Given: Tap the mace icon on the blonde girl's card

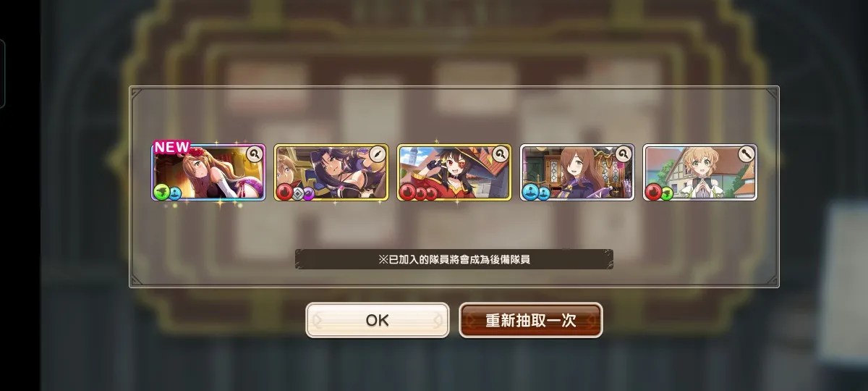Looking at the screenshot, I should click(746, 154).
